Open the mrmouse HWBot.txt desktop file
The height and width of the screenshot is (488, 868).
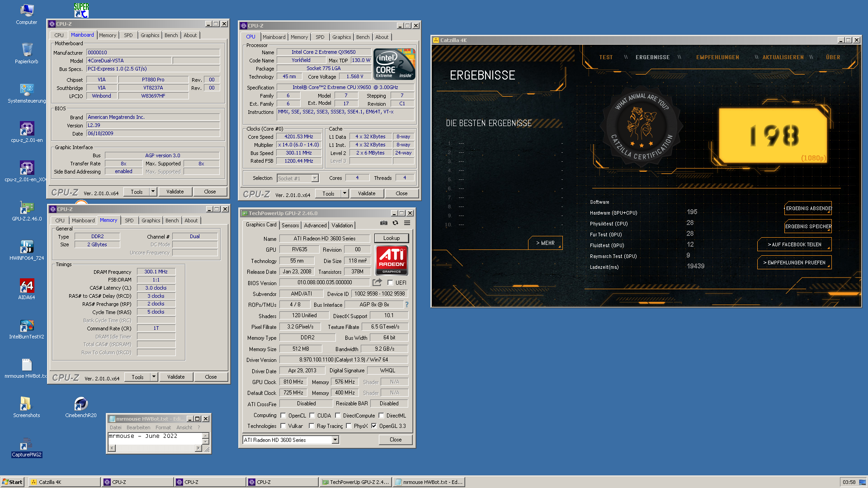coord(27,367)
